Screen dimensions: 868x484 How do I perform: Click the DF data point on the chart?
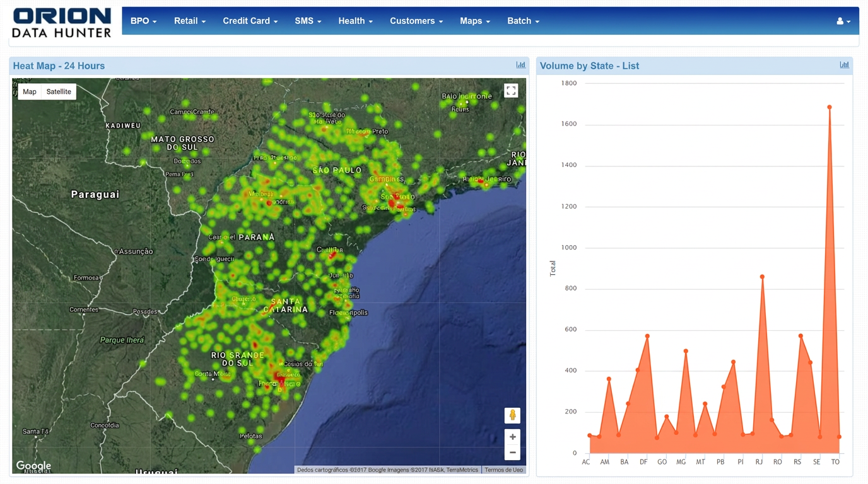(x=647, y=337)
